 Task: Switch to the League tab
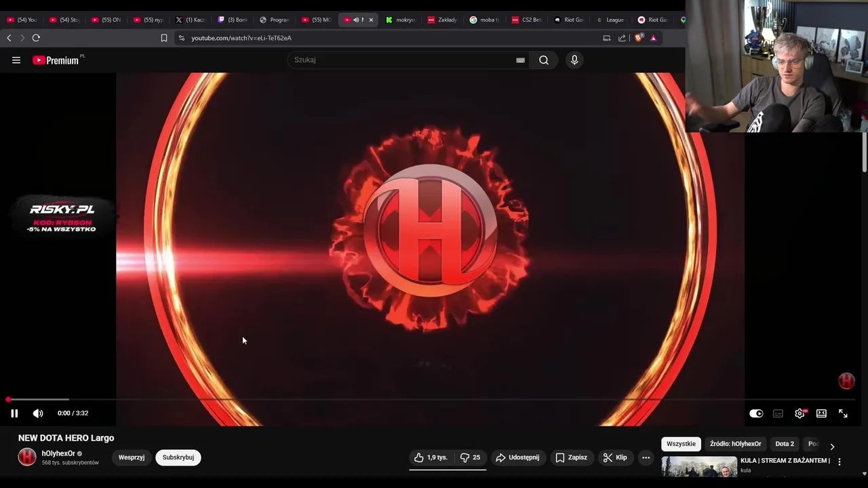click(x=611, y=20)
